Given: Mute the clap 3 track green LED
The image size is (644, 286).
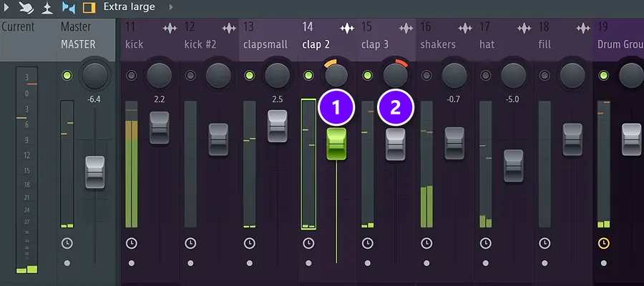Looking at the screenshot, I should coord(368,76).
